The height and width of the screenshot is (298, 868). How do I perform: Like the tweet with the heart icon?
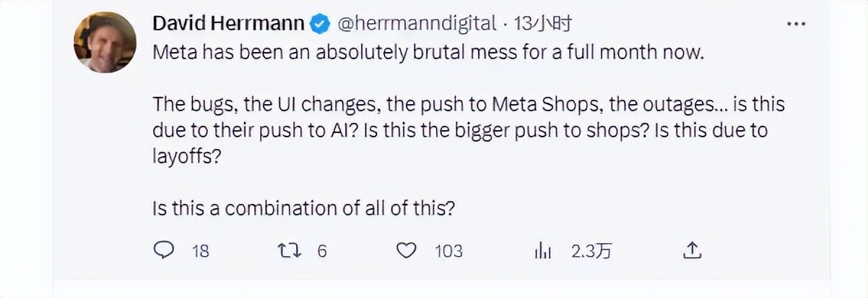[408, 250]
